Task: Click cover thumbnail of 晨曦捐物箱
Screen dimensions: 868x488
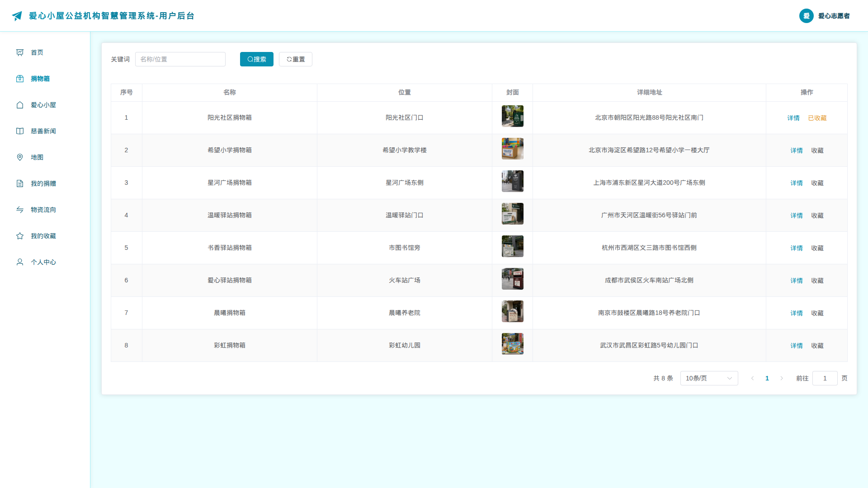Action: (x=513, y=311)
